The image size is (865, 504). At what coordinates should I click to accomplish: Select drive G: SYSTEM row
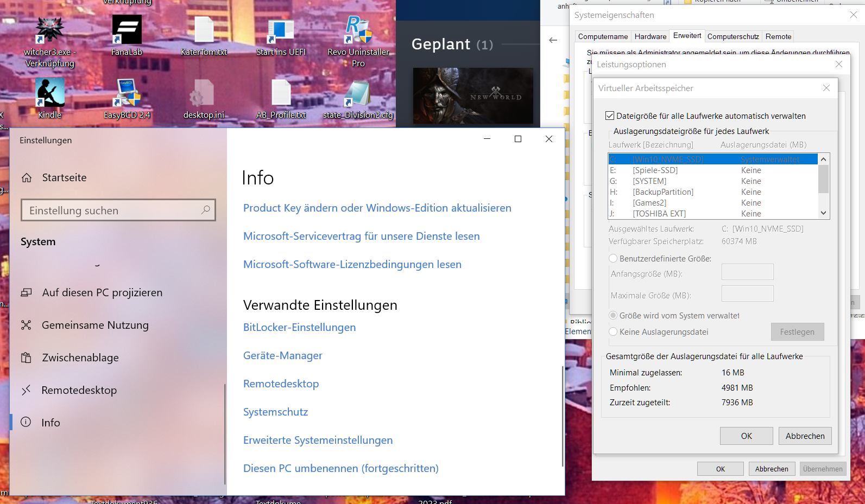[x=713, y=181]
